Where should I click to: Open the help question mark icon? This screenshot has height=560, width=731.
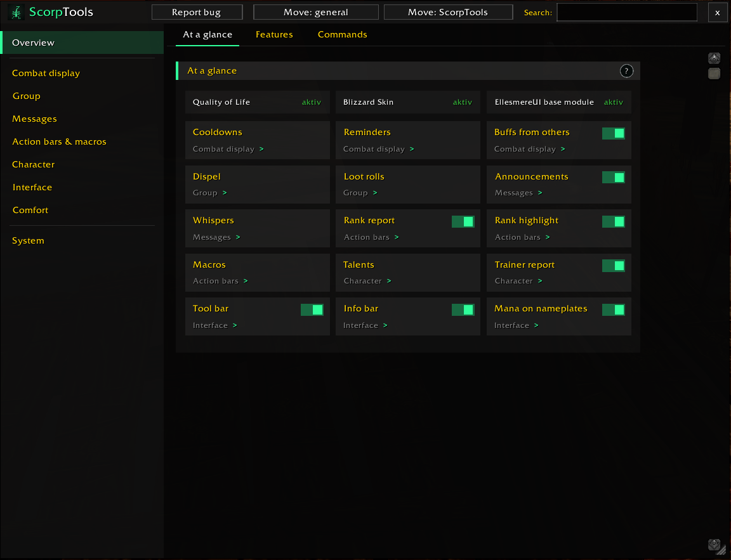pyautogui.click(x=626, y=71)
